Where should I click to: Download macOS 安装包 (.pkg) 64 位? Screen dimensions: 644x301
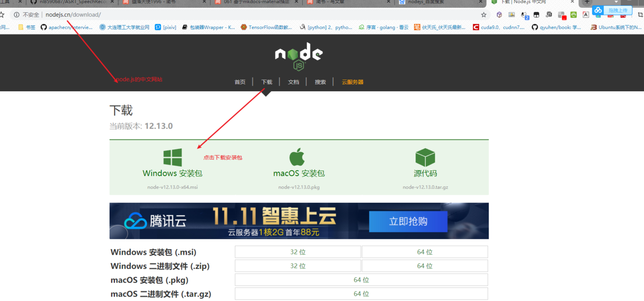point(361,280)
